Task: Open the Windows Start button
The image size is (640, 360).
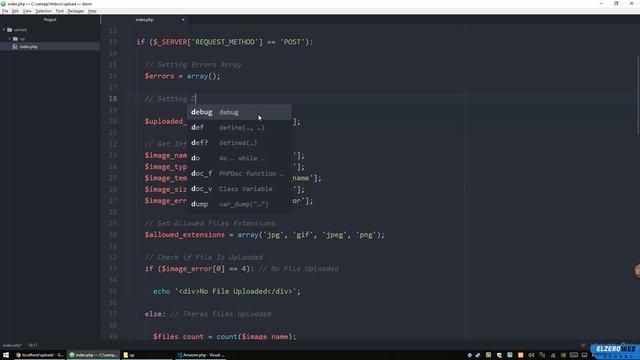Action: (6, 355)
